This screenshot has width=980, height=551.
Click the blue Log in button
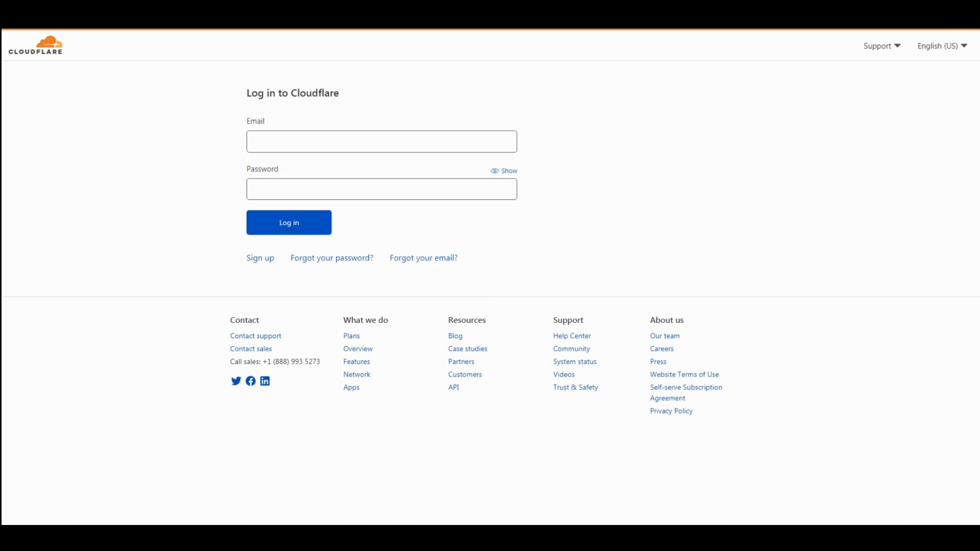(x=289, y=222)
